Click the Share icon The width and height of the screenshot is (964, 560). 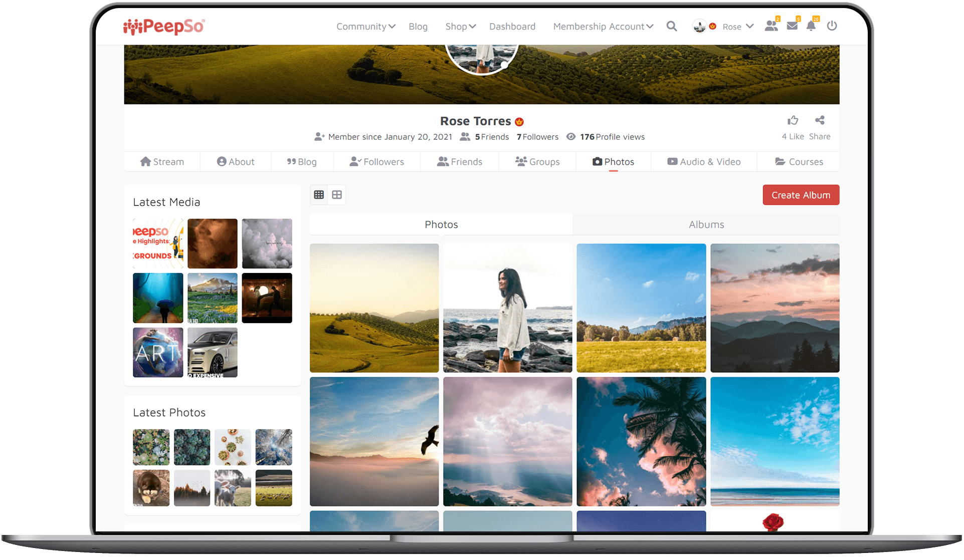[x=820, y=120]
